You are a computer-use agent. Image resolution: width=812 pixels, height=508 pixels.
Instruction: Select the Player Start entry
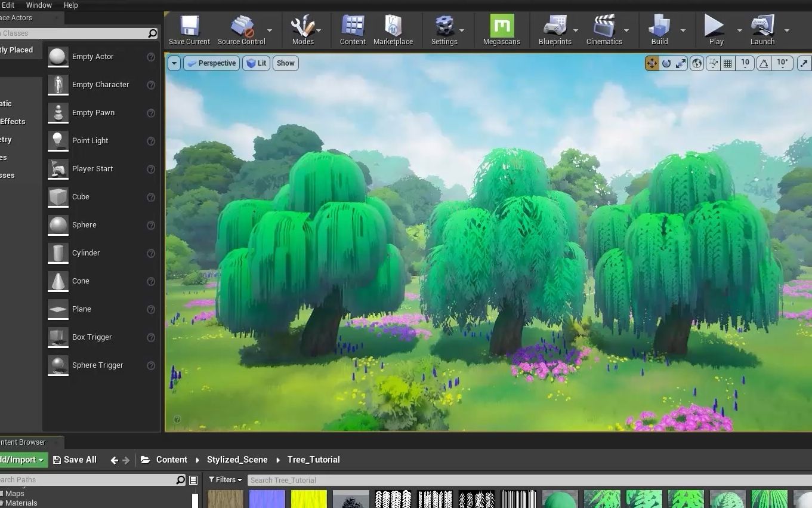click(101, 169)
